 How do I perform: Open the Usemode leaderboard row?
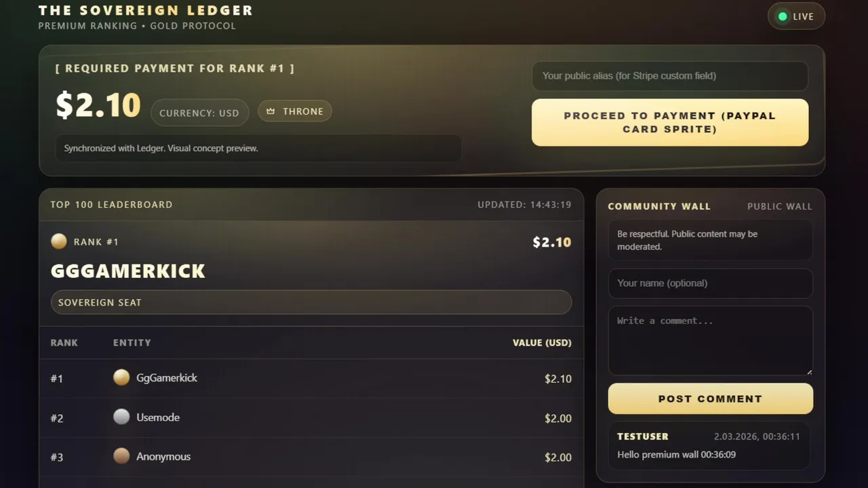click(311, 418)
